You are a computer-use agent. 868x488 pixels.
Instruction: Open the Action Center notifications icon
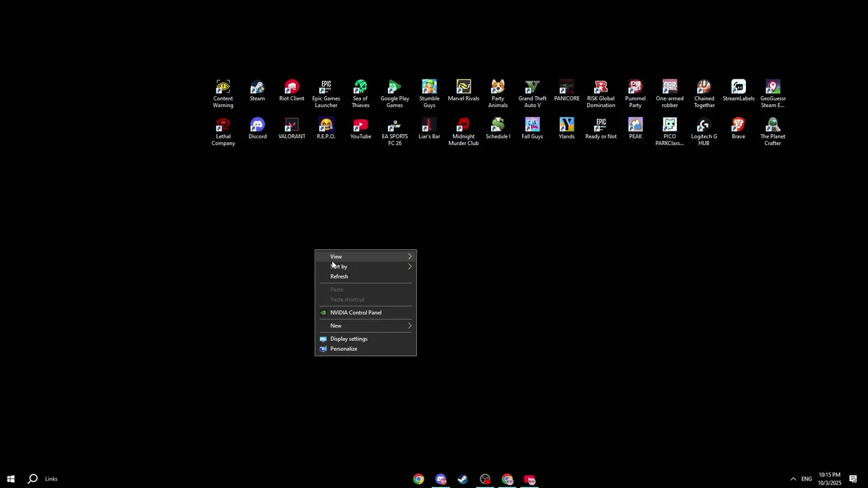point(853,479)
